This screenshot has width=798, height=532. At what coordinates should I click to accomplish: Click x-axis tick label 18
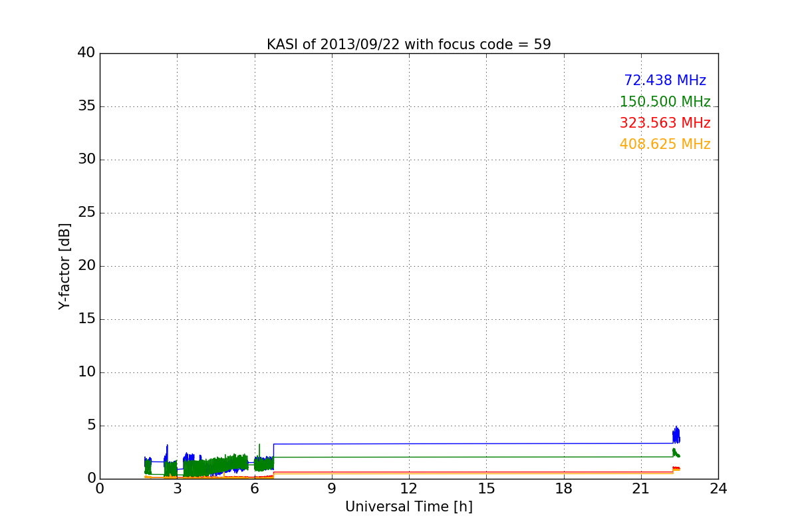[564, 488]
